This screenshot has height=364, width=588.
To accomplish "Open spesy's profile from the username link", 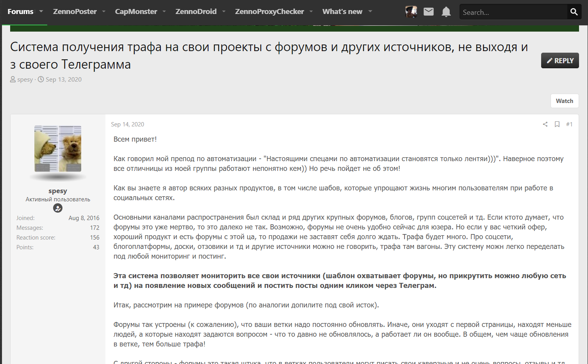I will (x=58, y=191).
